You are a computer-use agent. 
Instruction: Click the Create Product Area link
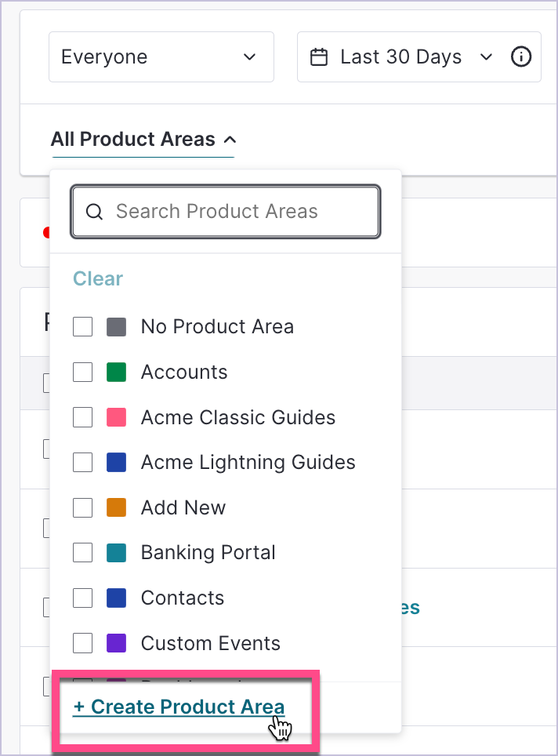click(179, 707)
